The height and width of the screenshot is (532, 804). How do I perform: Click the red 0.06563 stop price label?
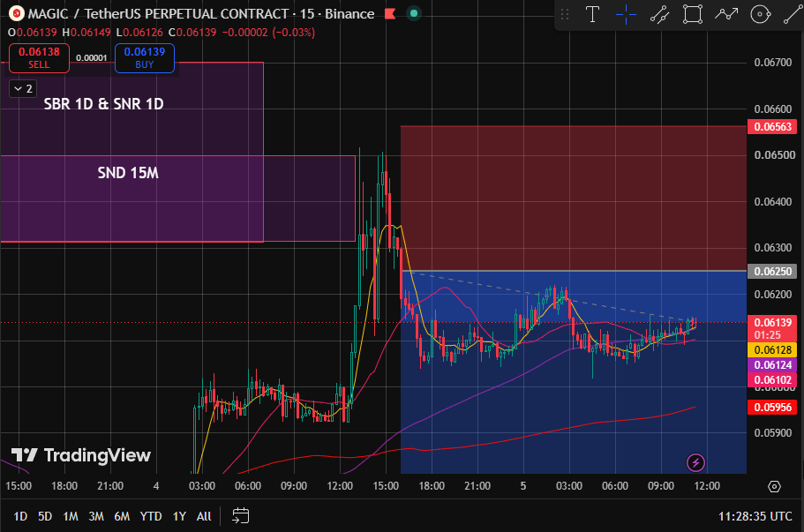(x=772, y=126)
